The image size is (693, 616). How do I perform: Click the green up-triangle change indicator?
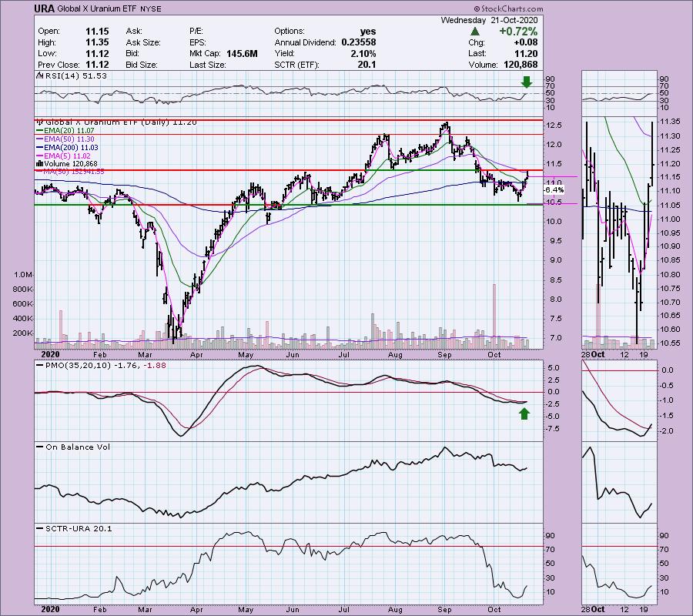474,32
